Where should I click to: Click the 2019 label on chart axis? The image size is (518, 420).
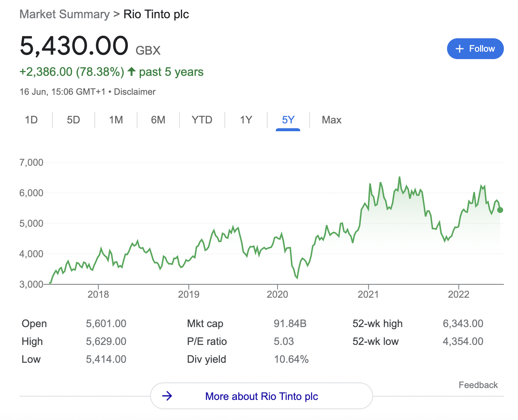tap(189, 294)
